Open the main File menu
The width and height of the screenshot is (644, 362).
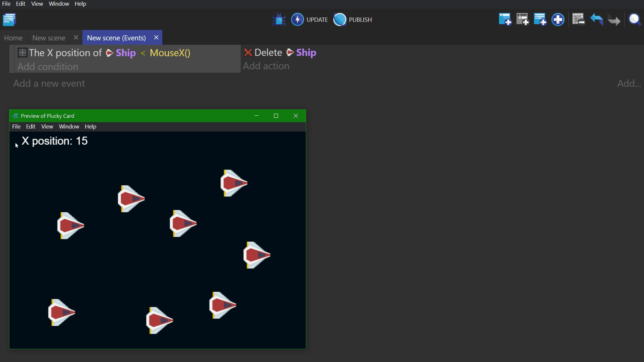coord(6,4)
